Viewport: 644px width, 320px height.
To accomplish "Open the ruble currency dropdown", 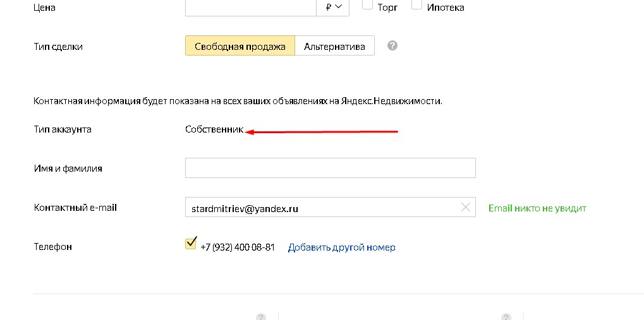I will (332, 7).
